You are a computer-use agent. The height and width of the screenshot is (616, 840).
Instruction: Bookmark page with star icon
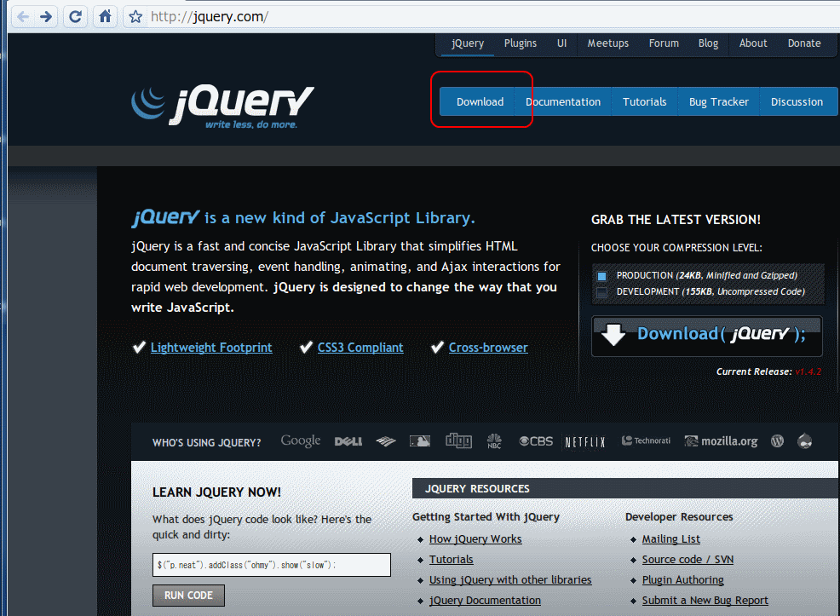point(135,16)
